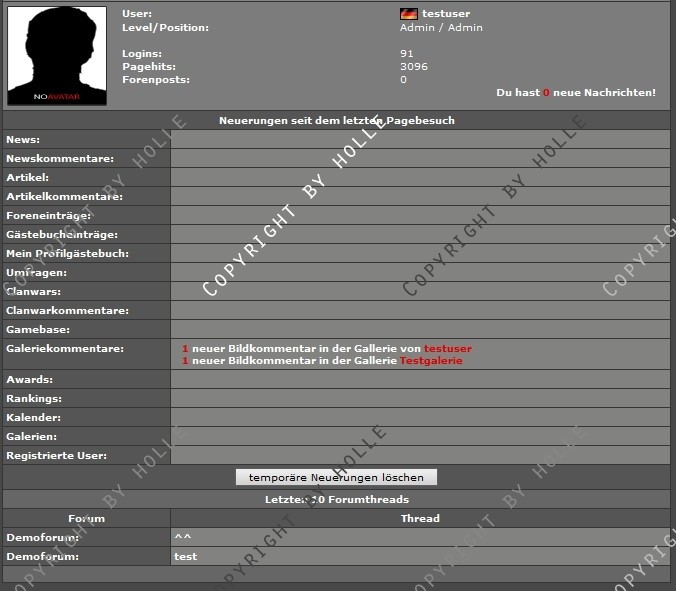
Task: Click the German flag icon next to testuser
Action: [x=409, y=14]
